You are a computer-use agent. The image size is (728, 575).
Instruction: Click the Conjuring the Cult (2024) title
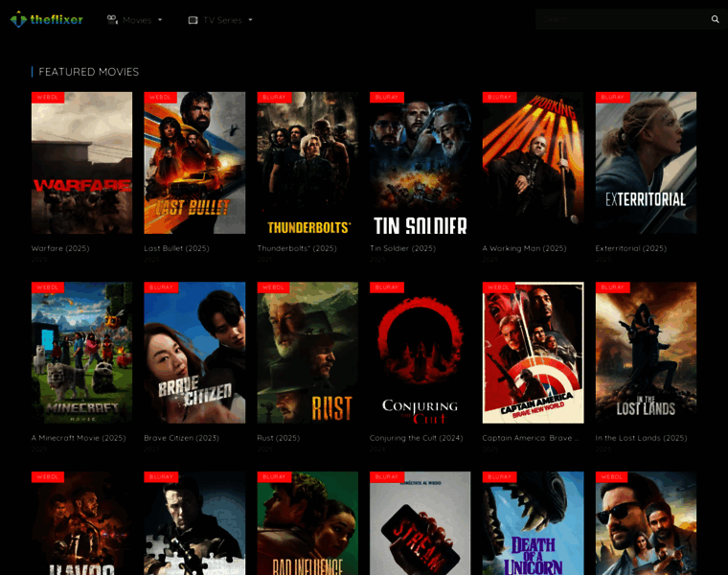tap(417, 438)
